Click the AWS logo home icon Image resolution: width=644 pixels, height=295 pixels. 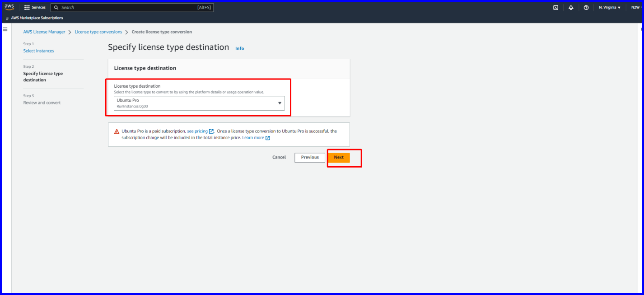tap(9, 7)
